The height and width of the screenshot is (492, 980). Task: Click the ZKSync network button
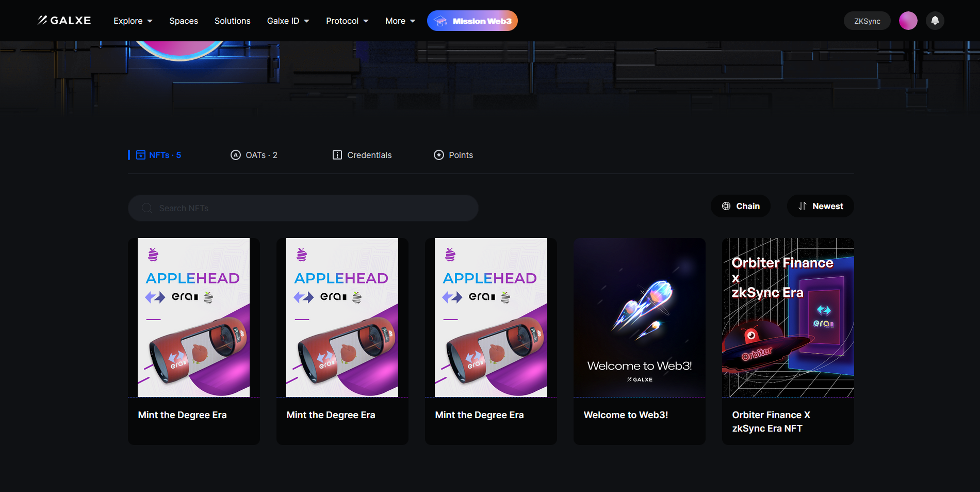(867, 21)
